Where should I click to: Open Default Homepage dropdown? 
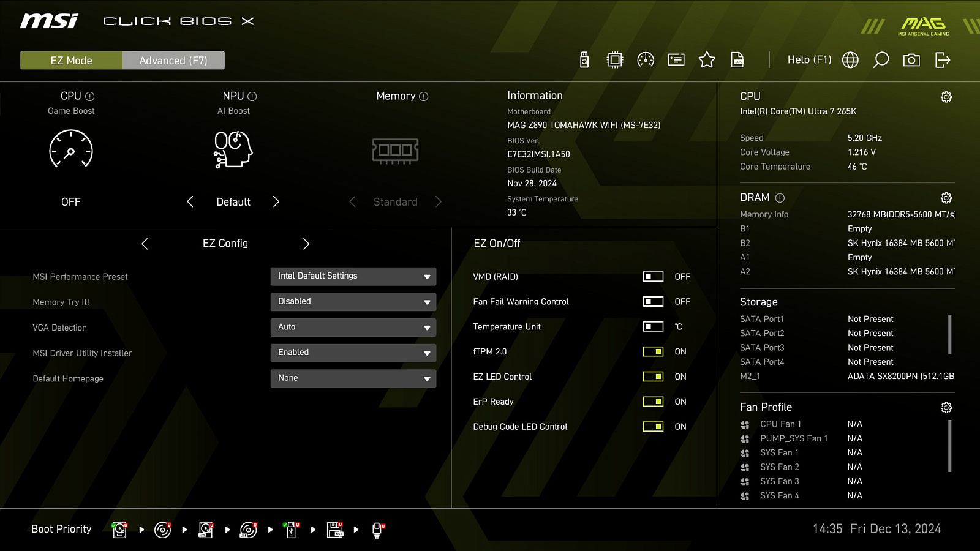(x=353, y=378)
